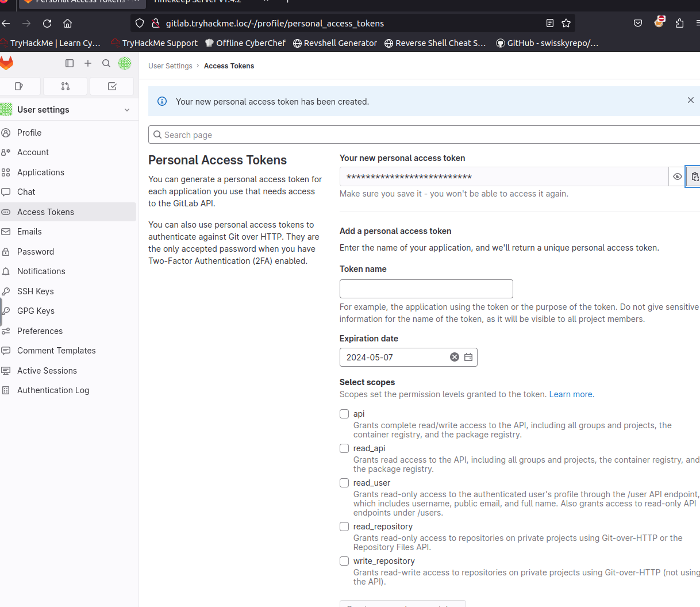Open GPG Keys settings
The image size is (700, 607).
pyautogui.click(x=68, y=311)
